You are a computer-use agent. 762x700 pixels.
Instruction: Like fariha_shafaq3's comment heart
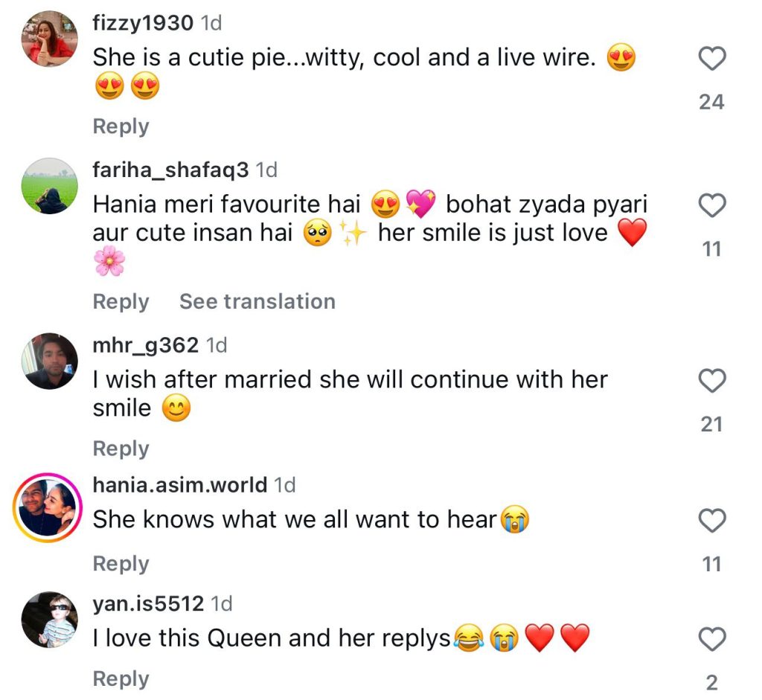(x=712, y=205)
